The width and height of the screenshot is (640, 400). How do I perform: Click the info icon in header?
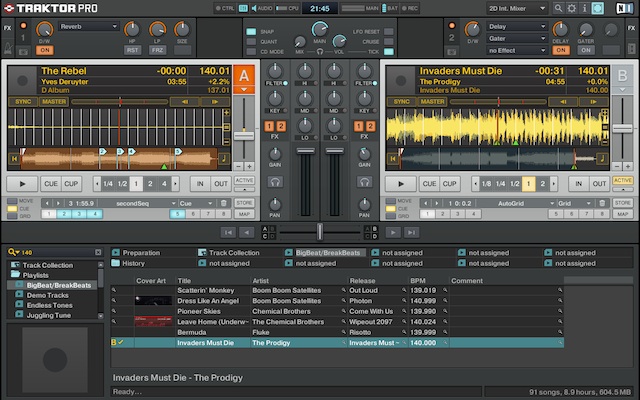click(x=584, y=8)
